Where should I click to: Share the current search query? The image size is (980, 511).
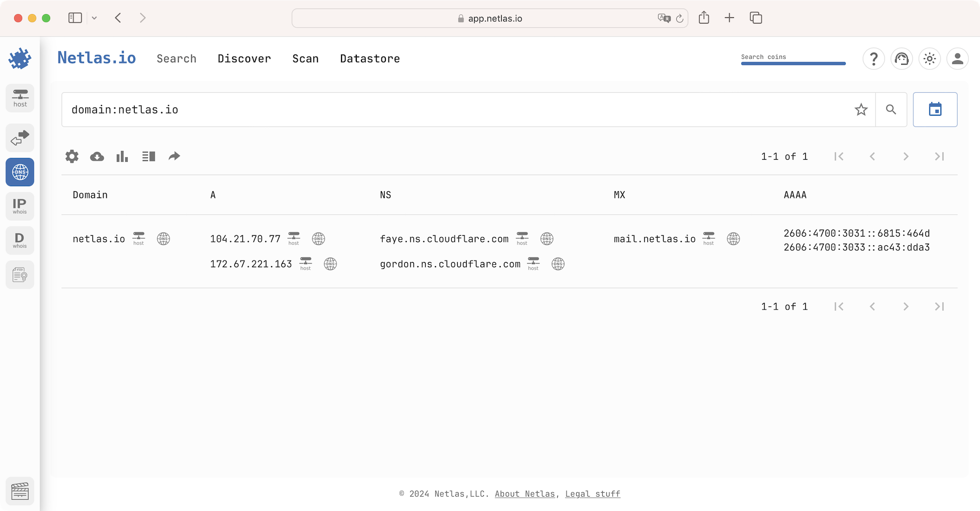pos(174,156)
